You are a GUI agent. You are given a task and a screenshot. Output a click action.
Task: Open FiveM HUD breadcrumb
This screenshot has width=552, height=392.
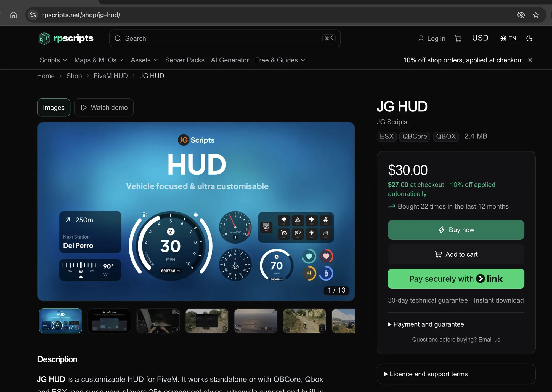(x=110, y=76)
